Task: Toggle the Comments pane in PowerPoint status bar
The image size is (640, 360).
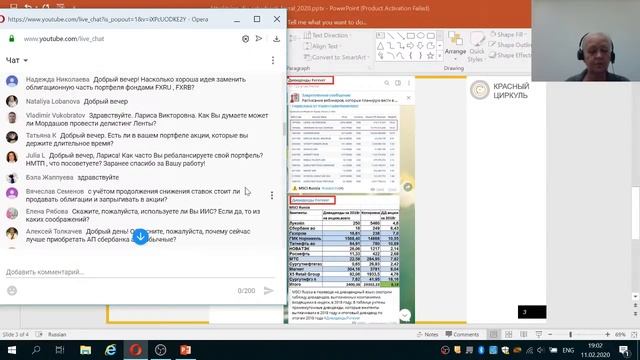Action: click(462, 334)
